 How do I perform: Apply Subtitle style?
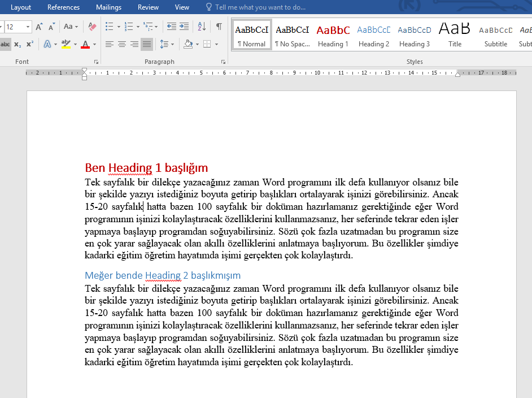pyautogui.click(x=496, y=36)
